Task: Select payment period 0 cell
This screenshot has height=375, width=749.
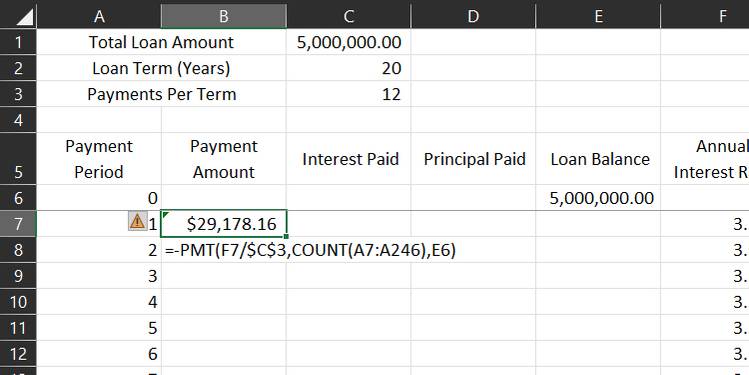Action: [x=99, y=198]
